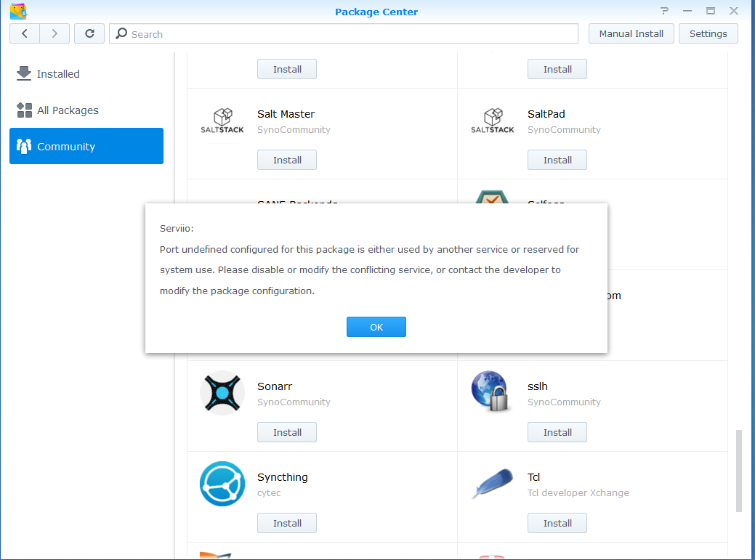755x560 pixels.
Task: Click the help question mark icon
Action: pyautogui.click(x=664, y=11)
